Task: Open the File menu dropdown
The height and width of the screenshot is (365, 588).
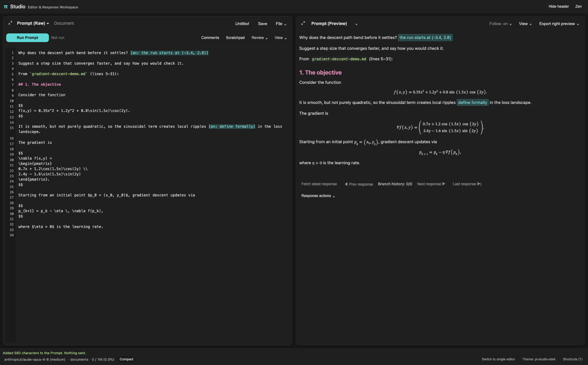Action: (281, 24)
